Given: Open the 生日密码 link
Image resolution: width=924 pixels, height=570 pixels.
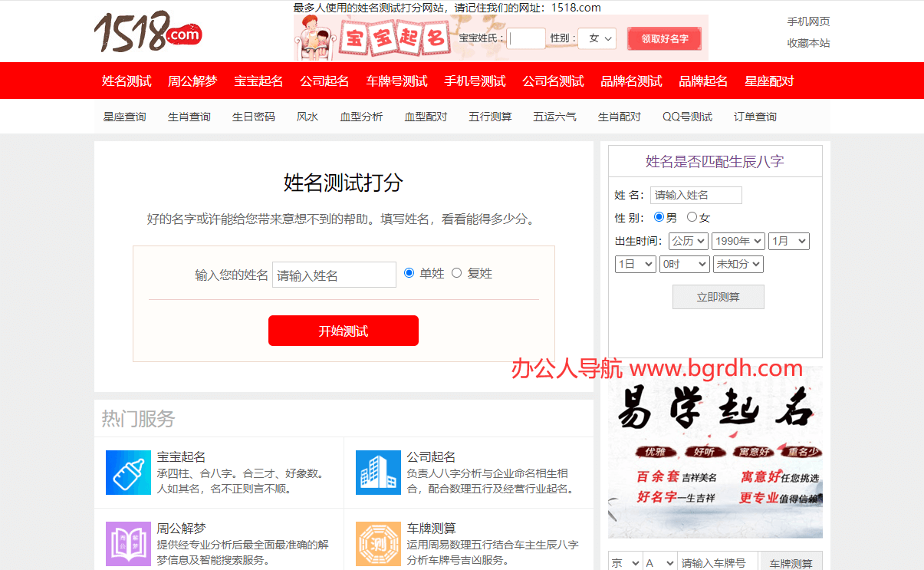Looking at the screenshot, I should (254, 117).
